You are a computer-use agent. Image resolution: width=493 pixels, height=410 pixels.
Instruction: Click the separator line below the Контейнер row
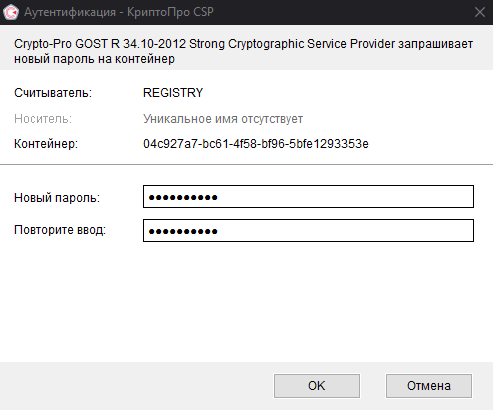(246, 164)
